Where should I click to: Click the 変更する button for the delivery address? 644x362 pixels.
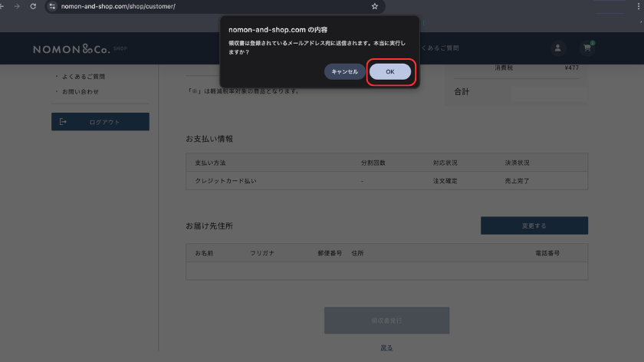coord(534,225)
